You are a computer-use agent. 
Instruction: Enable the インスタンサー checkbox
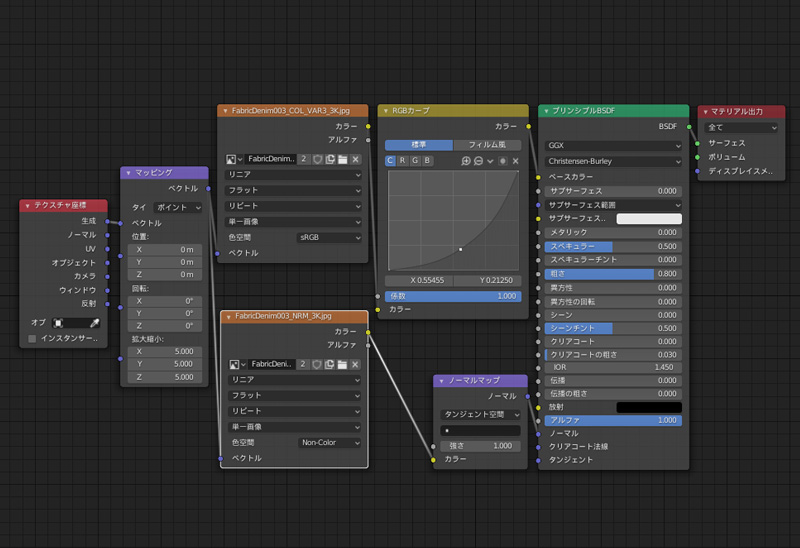click(x=33, y=339)
